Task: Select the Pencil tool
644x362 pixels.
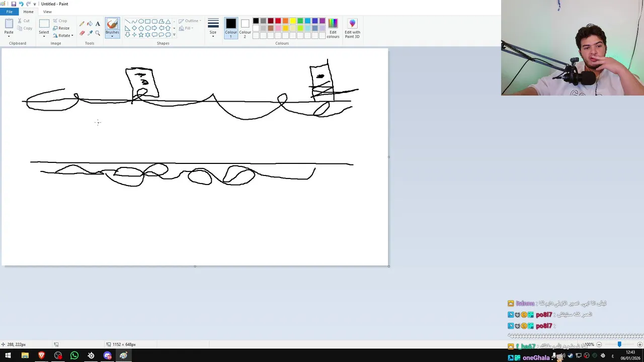Action: click(82, 24)
